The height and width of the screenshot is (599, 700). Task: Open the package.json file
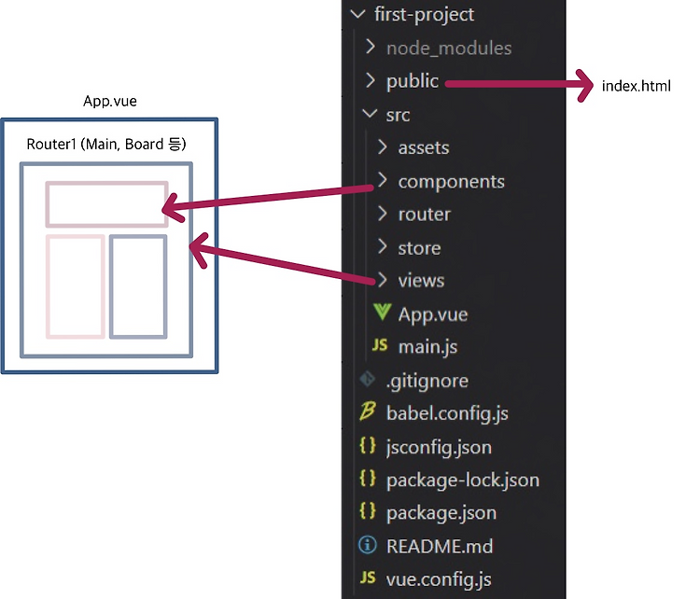click(441, 514)
